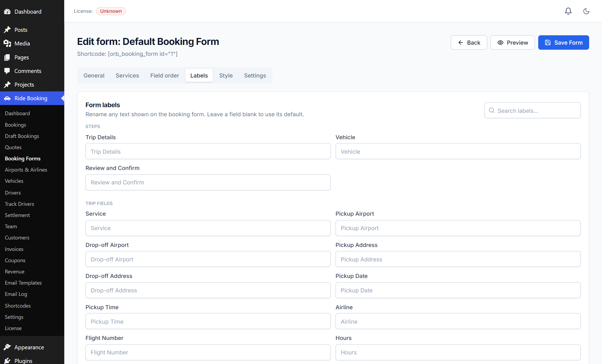Image resolution: width=602 pixels, height=364 pixels.
Task: Click the Posts pin icon
Action: (7, 30)
